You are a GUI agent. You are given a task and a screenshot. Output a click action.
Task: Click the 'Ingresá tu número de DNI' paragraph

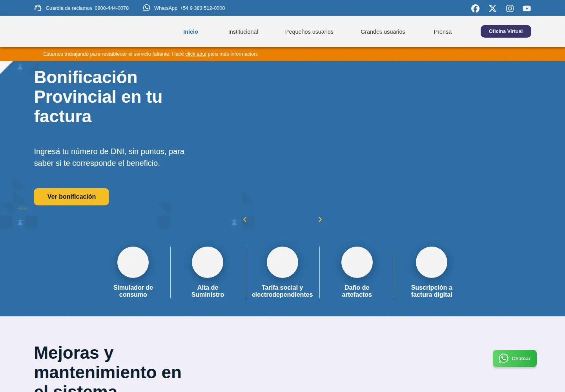tap(109, 157)
